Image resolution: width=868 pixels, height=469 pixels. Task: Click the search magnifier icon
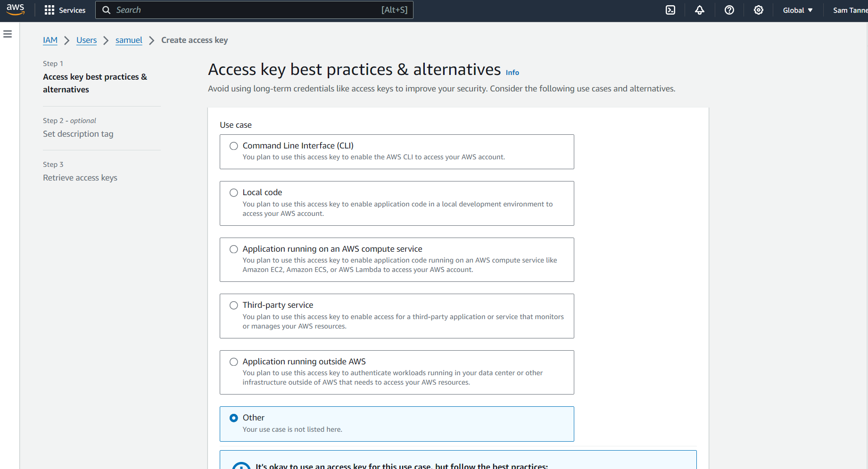(x=107, y=10)
